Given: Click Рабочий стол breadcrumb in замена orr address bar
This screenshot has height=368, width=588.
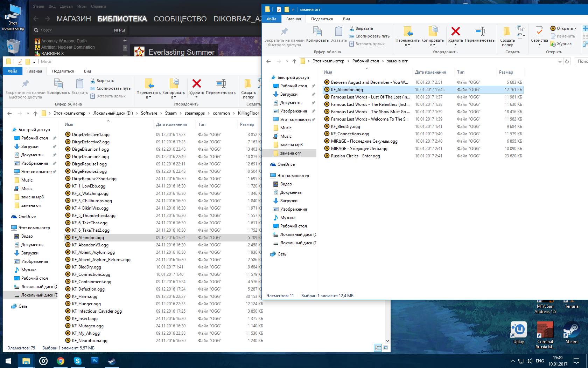Looking at the screenshot, I should (x=365, y=61).
